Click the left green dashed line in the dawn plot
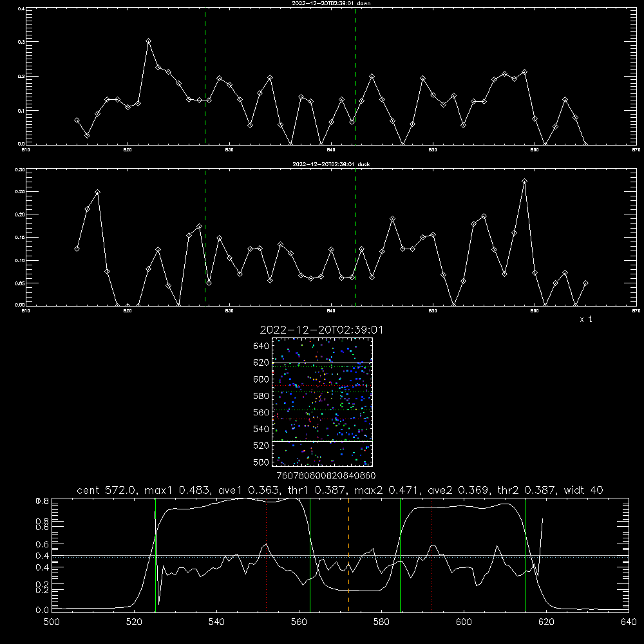The width and height of the screenshot is (644, 644). click(x=205, y=76)
